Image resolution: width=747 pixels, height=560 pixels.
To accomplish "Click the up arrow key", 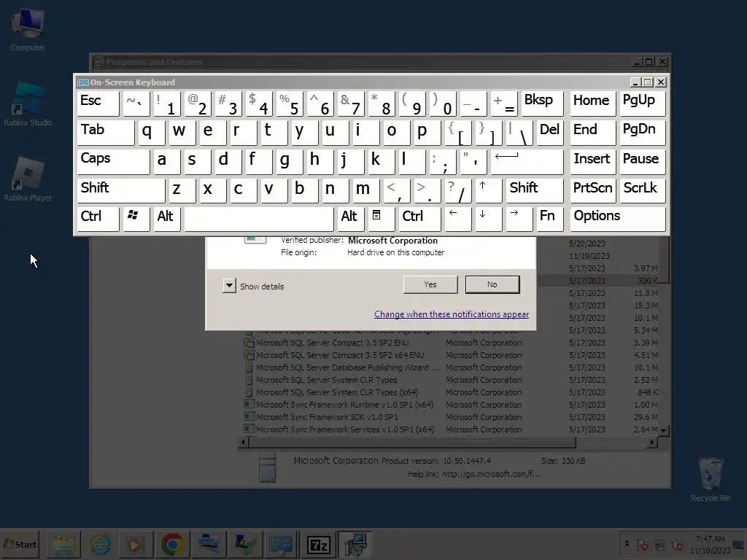I will 488,191.
